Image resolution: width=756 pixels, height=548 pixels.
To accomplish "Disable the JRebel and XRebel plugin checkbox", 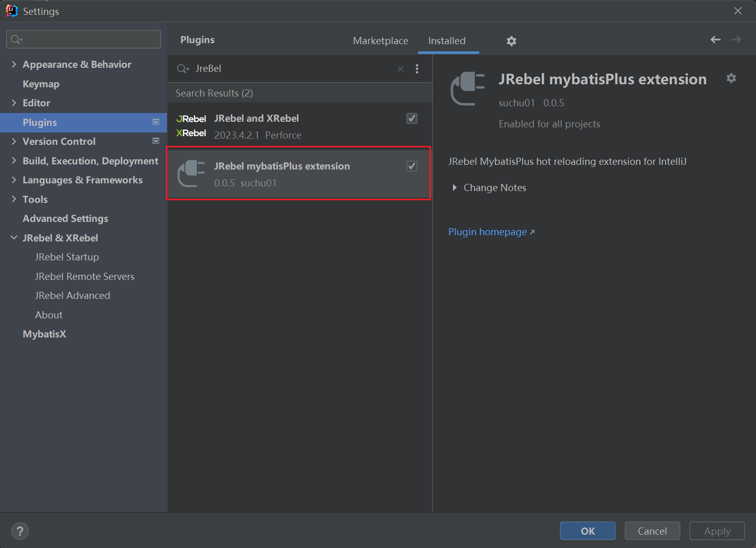I will pyautogui.click(x=412, y=119).
